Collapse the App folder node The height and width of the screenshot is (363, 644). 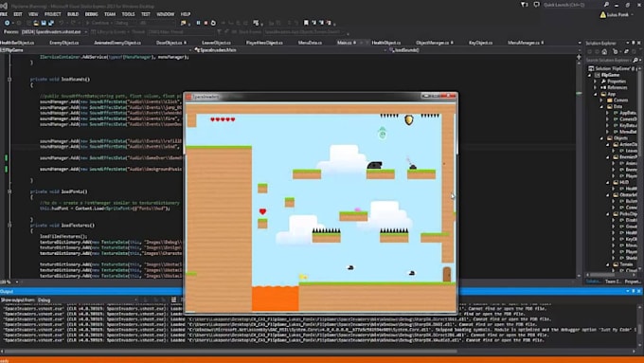point(596,94)
